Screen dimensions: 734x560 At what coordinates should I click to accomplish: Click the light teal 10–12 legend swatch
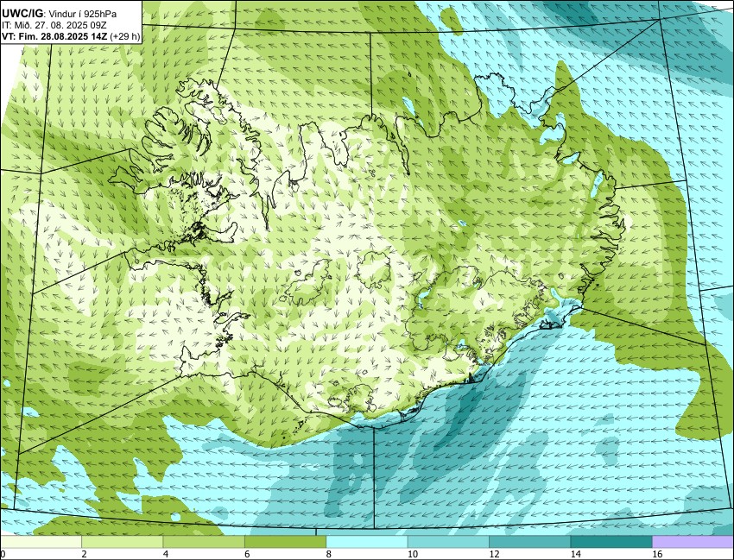point(448,542)
